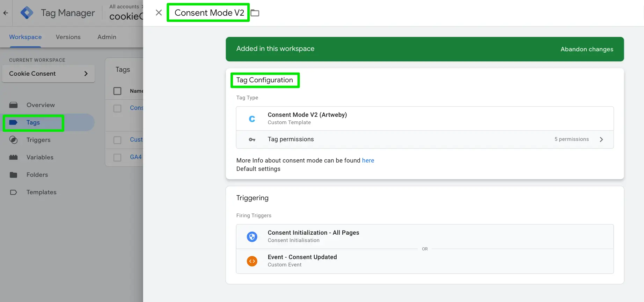
Task: Click All accounts breadcrumb
Action: tap(124, 6)
